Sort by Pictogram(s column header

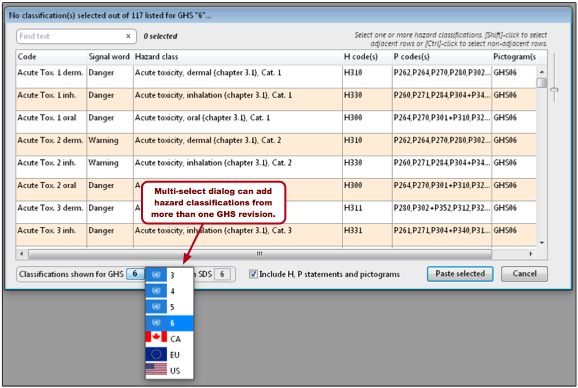[x=514, y=57]
